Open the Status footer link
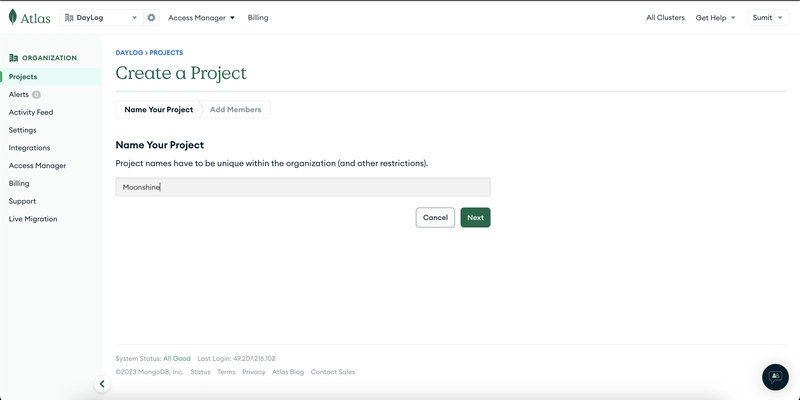The height and width of the screenshot is (400, 800). (200, 372)
